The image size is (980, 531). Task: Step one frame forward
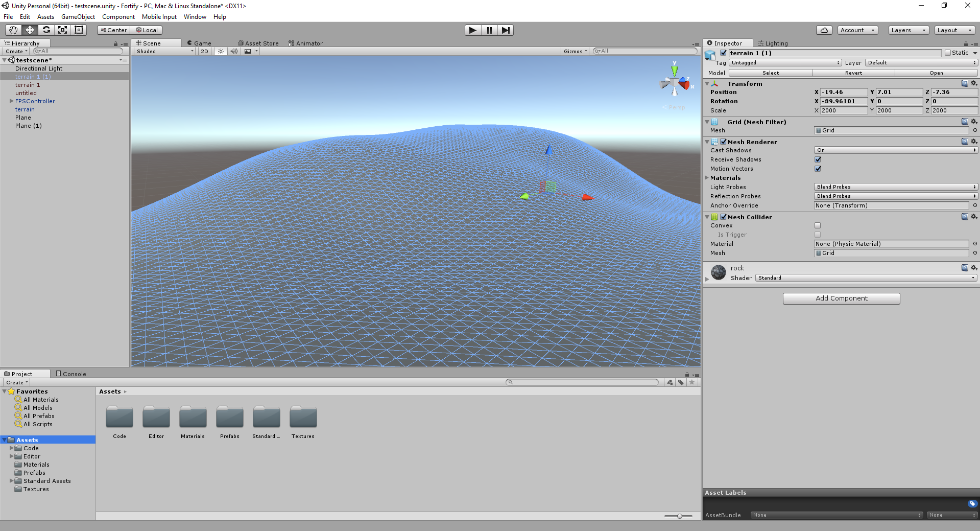[x=506, y=30]
